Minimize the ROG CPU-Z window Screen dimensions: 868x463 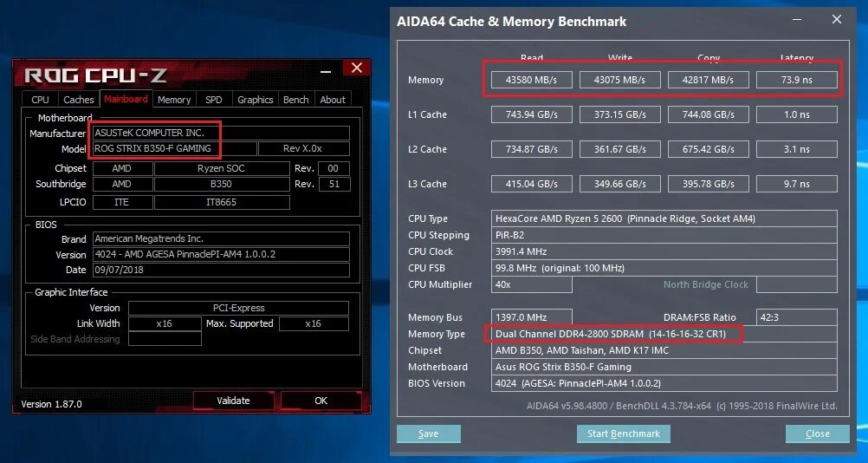pos(326,71)
